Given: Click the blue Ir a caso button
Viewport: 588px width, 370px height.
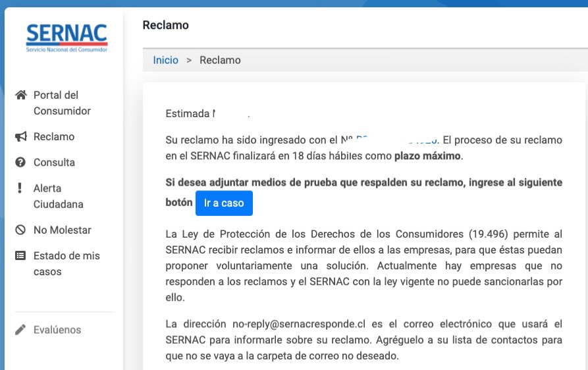Looking at the screenshot, I should click(224, 203).
